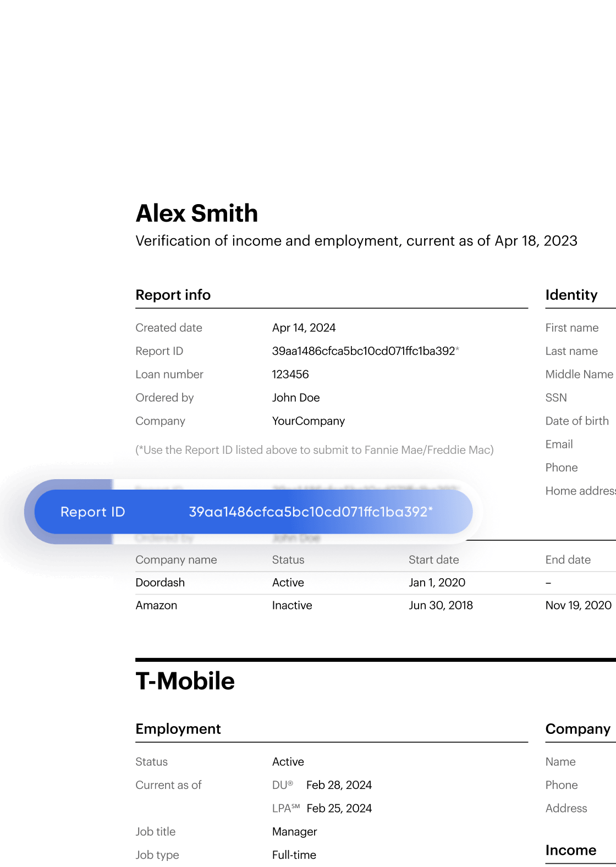
Task: Click the Amazon company row
Action: (x=376, y=605)
